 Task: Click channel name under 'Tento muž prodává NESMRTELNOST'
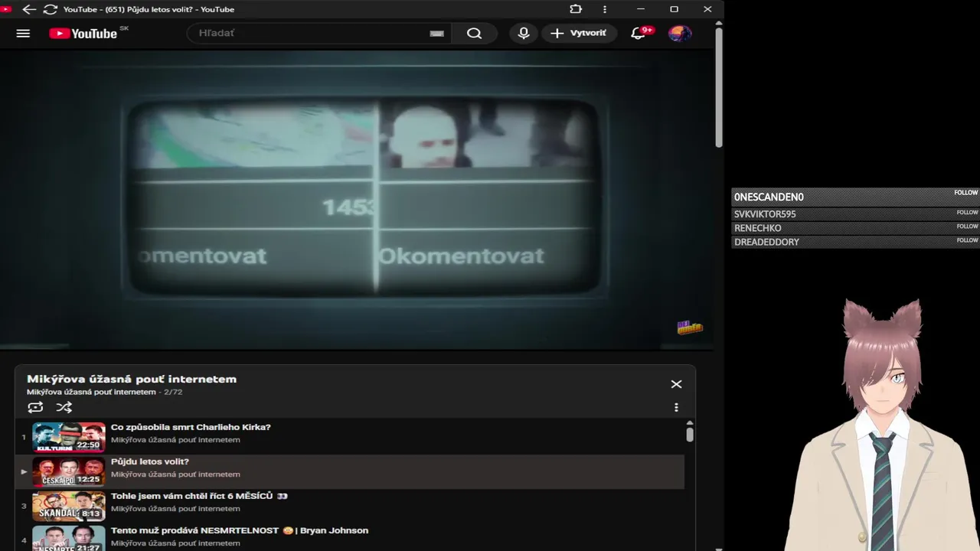pyautogui.click(x=175, y=543)
